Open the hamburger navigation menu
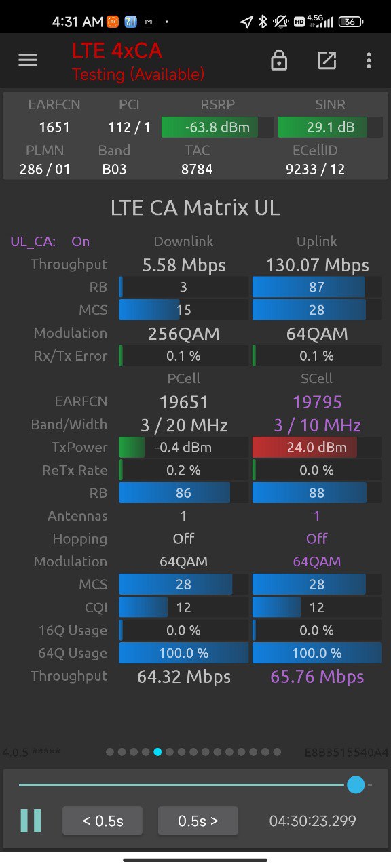Viewport: 391px width, 868px height. (x=28, y=60)
